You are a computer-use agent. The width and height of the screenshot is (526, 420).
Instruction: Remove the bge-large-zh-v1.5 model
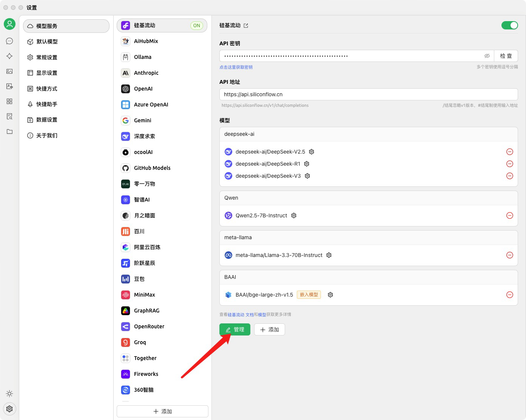click(510, 295)
